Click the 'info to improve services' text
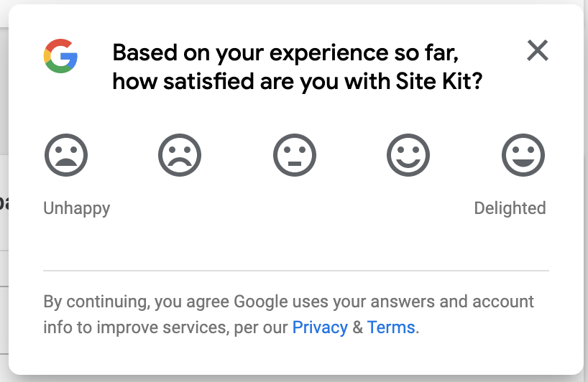Viewport: 588px width, 382px height. pyautogui.click(x=136, y=327)
